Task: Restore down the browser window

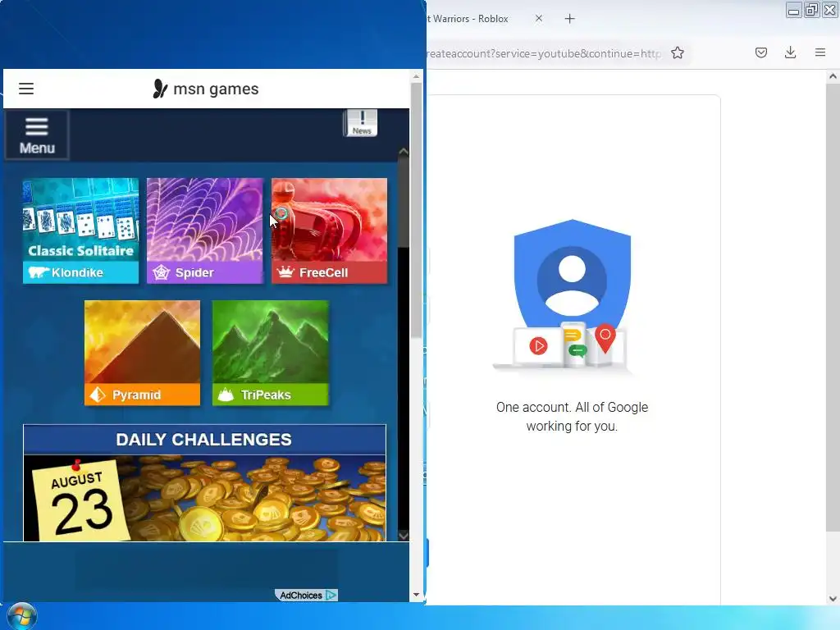Action: [811, 10]
